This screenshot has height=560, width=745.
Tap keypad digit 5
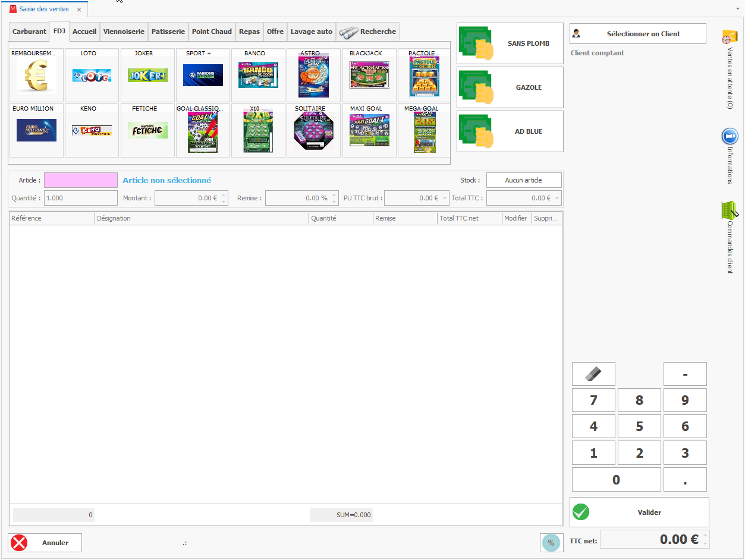[639, 426]
